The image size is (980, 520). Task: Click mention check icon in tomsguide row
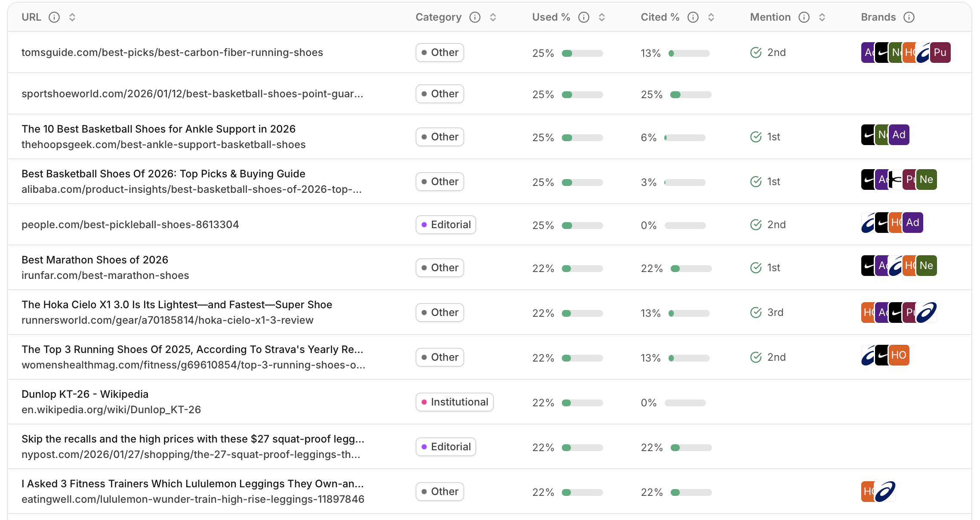tap(756, 53)
